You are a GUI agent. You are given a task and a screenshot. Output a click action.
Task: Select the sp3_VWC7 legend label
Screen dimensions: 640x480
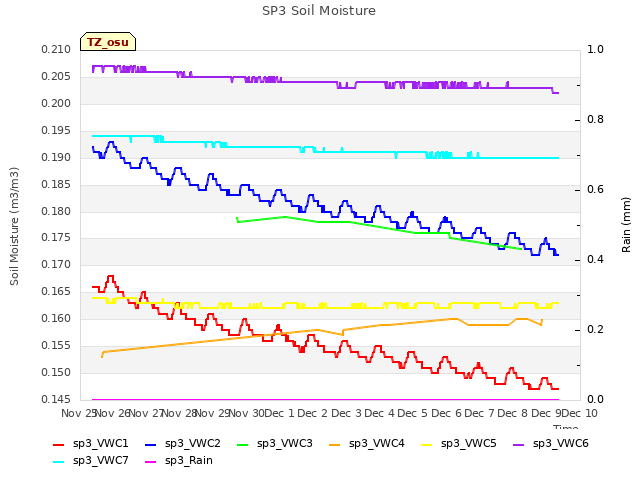[x=100, y=461]
